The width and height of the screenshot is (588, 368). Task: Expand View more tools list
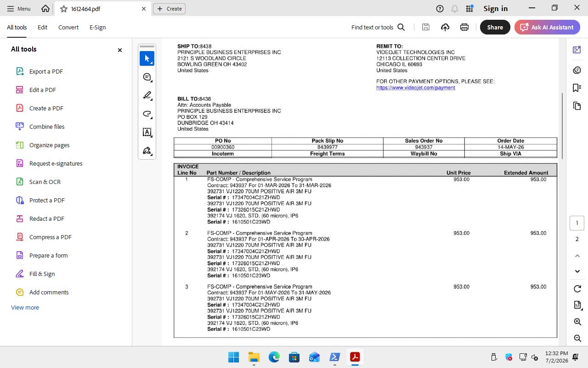click(25, 307)
